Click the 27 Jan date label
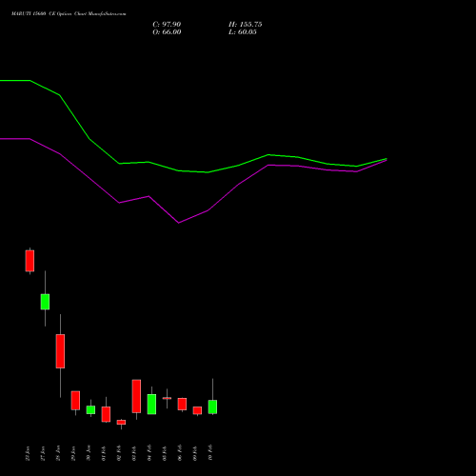This screenshot has width=476, height=476. pyautogui.click(x=43, y=453)
